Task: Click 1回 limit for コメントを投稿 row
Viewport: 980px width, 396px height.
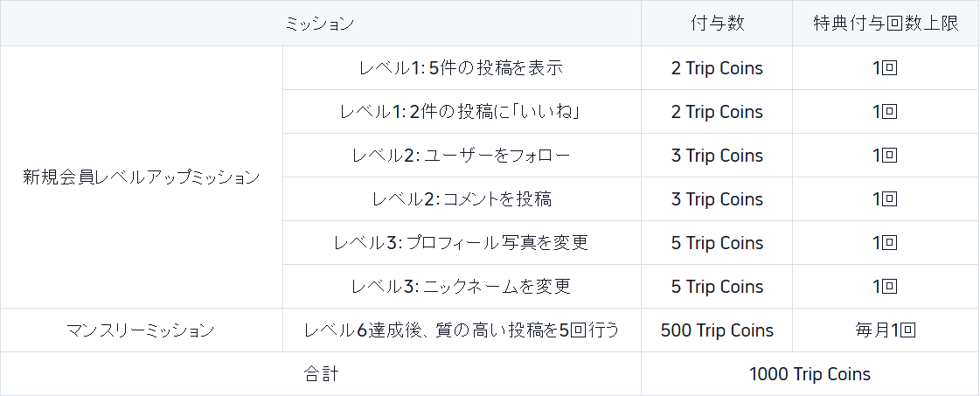Action: 886,198
